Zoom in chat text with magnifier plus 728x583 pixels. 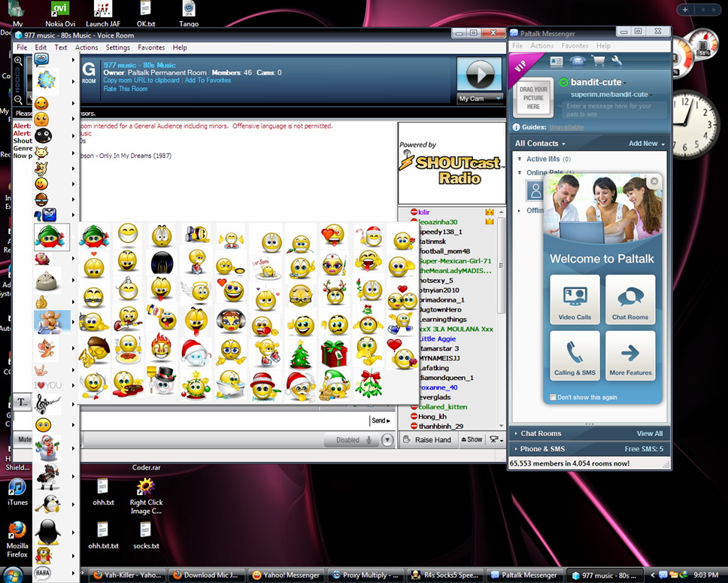18,60
